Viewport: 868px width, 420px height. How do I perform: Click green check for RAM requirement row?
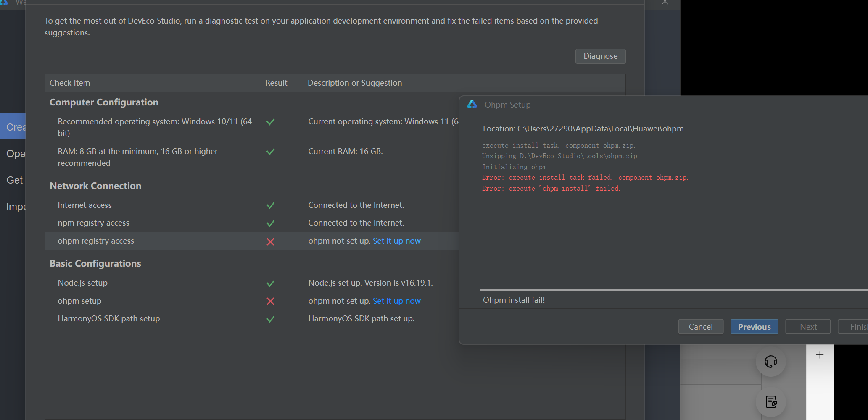[x=270, y=152]
